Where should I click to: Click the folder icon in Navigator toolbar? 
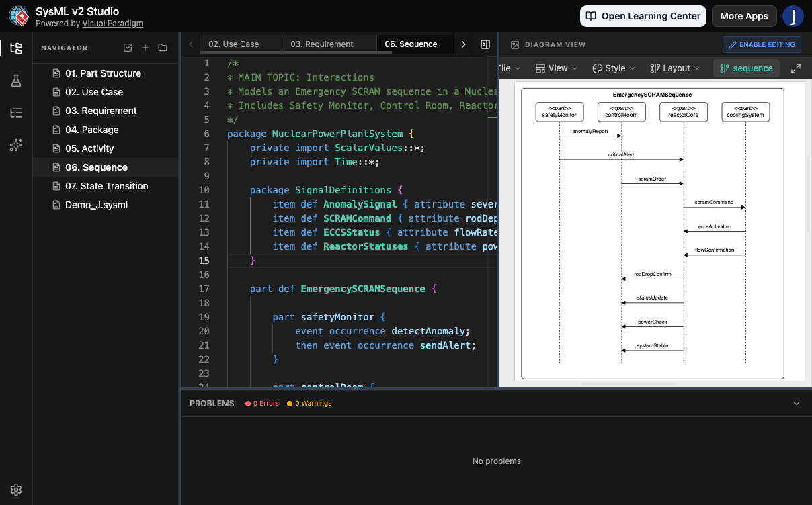tap(161, 48)
